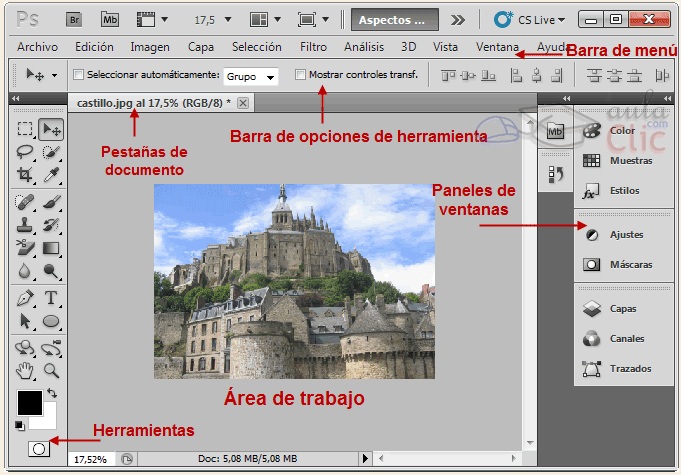Viewport: 681px width, 475px height.
Task: Click vertical scrollbar down arrow
Action: pos(530,443)
